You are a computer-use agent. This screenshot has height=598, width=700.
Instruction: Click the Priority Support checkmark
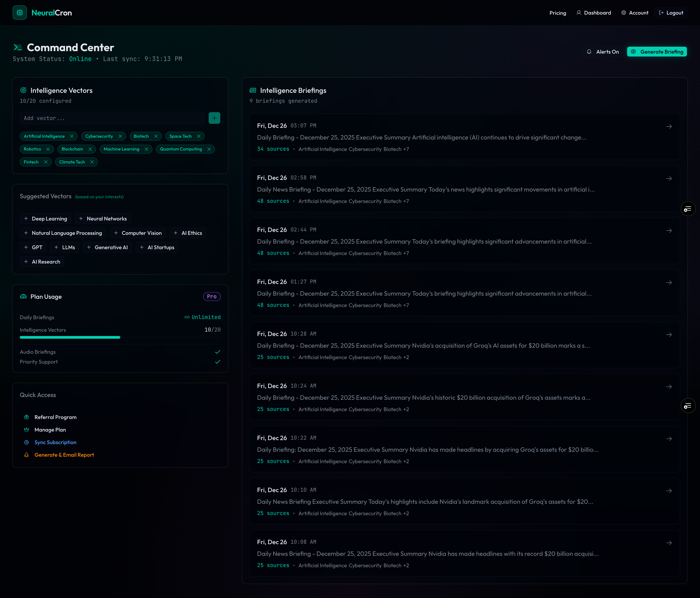coord(218,362)
